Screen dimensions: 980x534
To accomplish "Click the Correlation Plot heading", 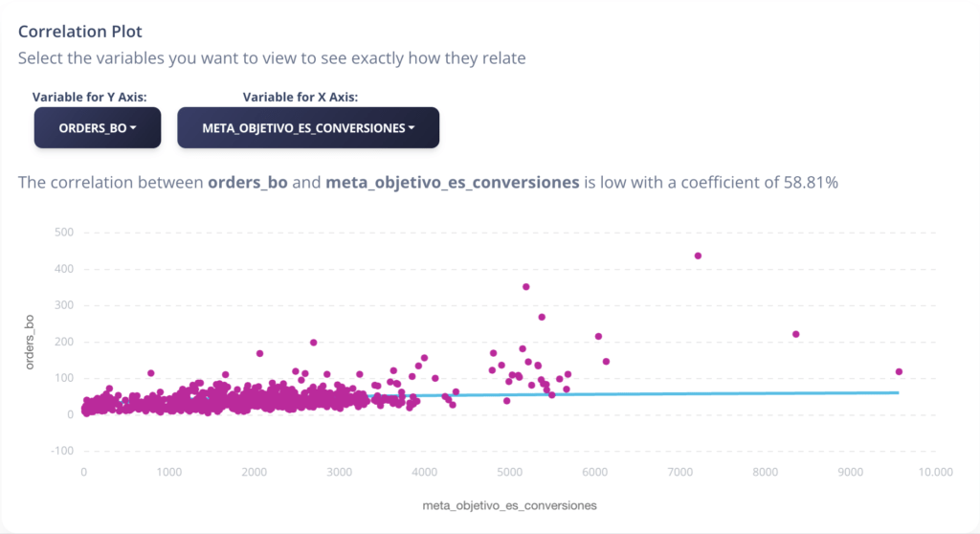I will coord(80,32).
